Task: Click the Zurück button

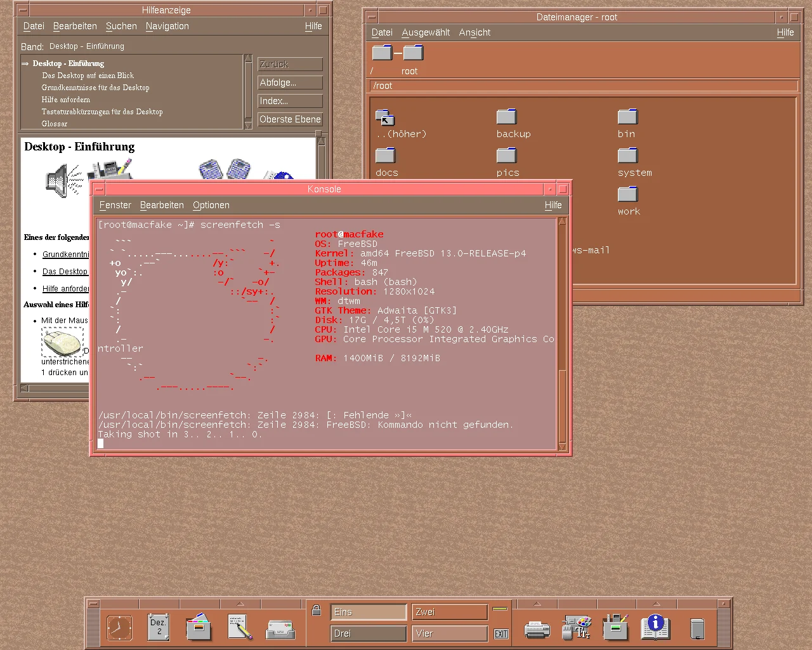Action: pos(290,64)
